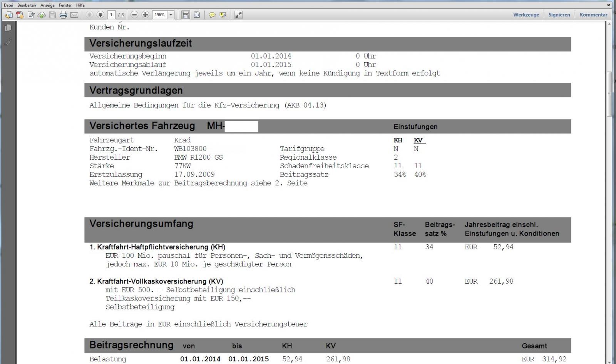Viewport: 616px width, 364px height.
Task: Open the Datei menu
Action: click(x=8, y=5)
